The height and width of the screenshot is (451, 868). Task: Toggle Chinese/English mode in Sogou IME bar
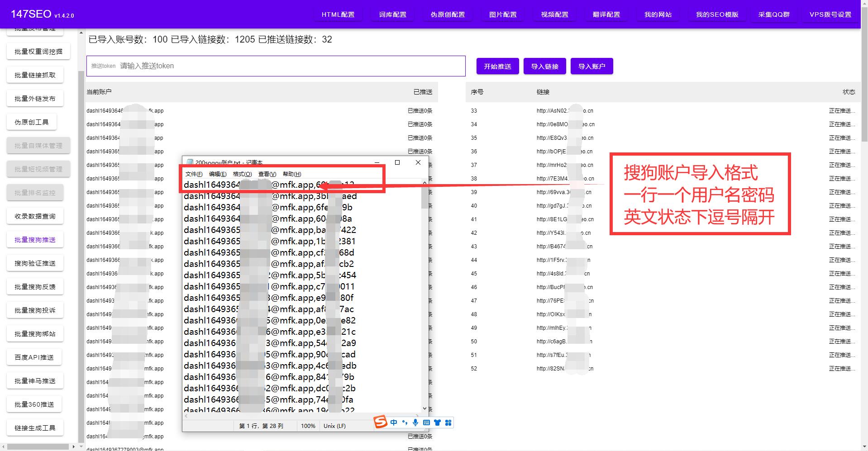click(x=394, y=423)
